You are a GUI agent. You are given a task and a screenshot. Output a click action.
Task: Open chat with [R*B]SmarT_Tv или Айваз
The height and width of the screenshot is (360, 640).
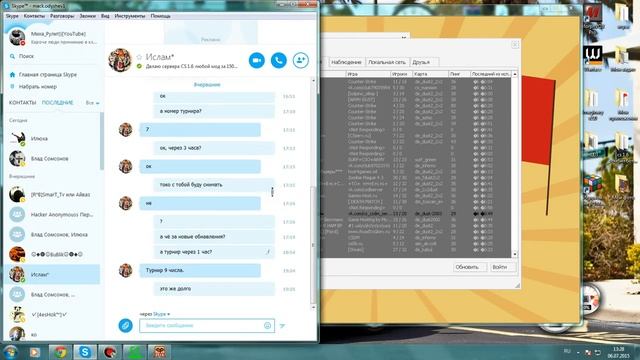coord(52,194)
